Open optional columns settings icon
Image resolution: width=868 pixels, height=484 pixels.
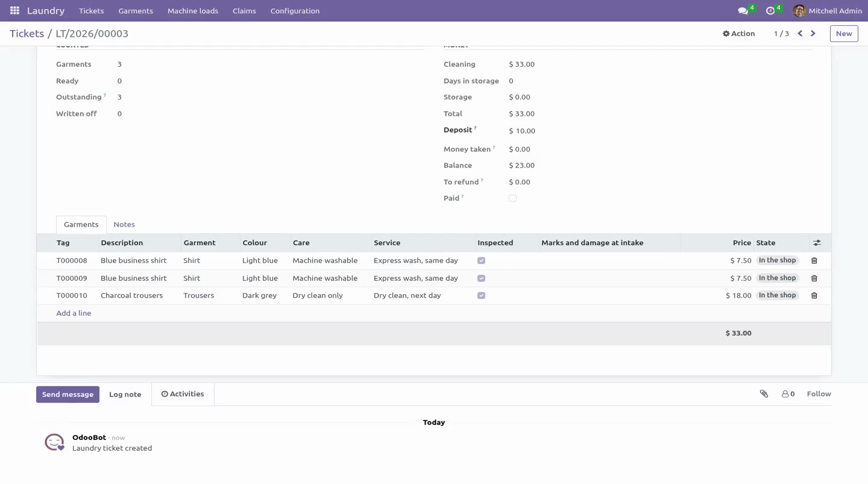point(817,243)
